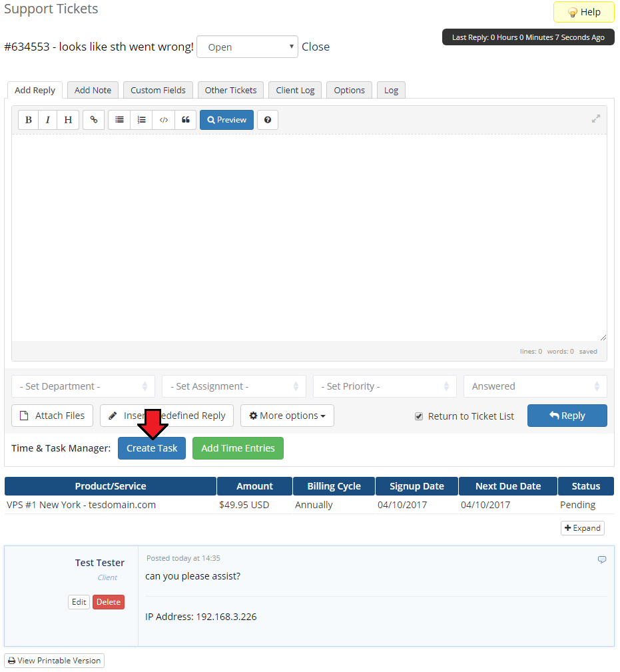
Task: Apply italic formatting in editor
Action: [47, 120]
